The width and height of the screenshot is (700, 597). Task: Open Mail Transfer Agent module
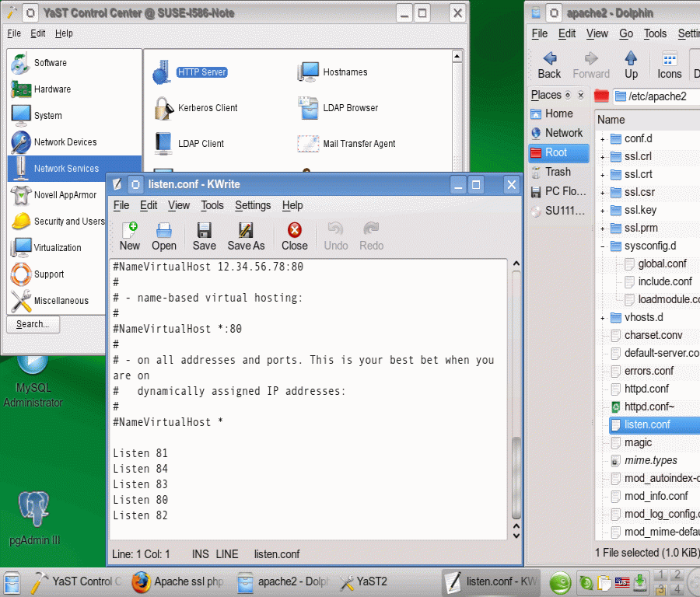coord(346,144)
